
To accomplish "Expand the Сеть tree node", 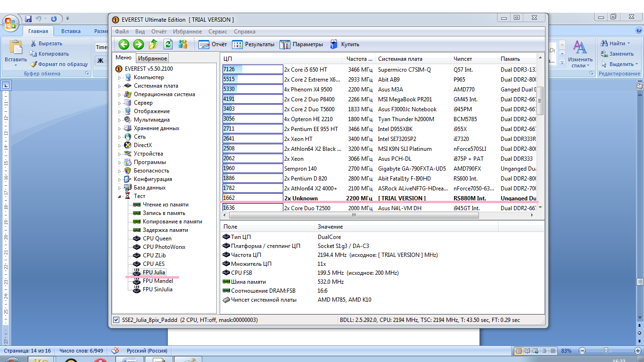I will [120, 137].
